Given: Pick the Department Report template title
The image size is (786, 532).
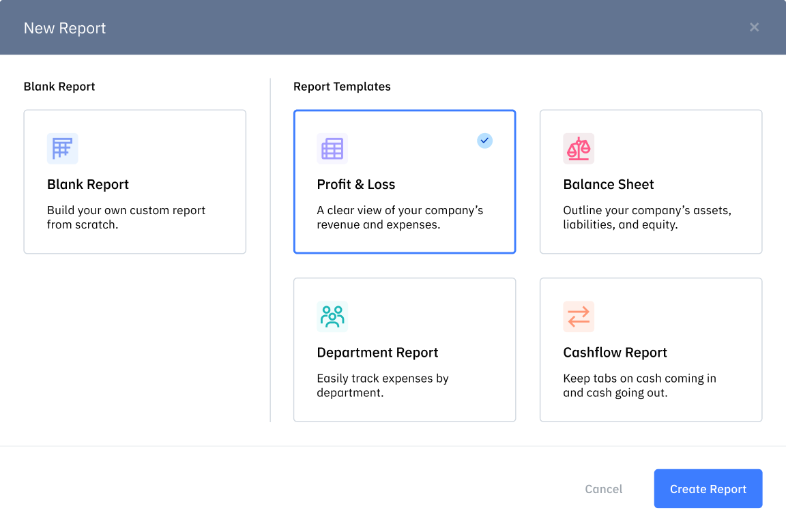Looking at the screenshot, I should coord(377,353).
